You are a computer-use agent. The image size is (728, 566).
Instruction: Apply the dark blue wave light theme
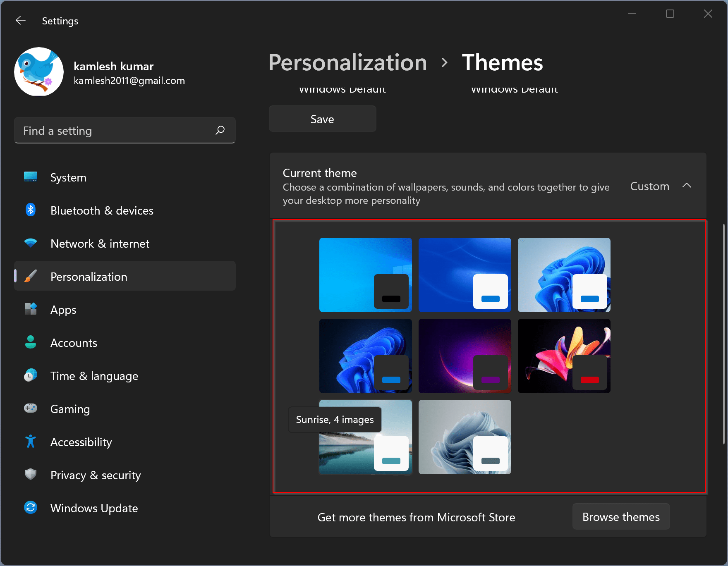coord(465,275)
